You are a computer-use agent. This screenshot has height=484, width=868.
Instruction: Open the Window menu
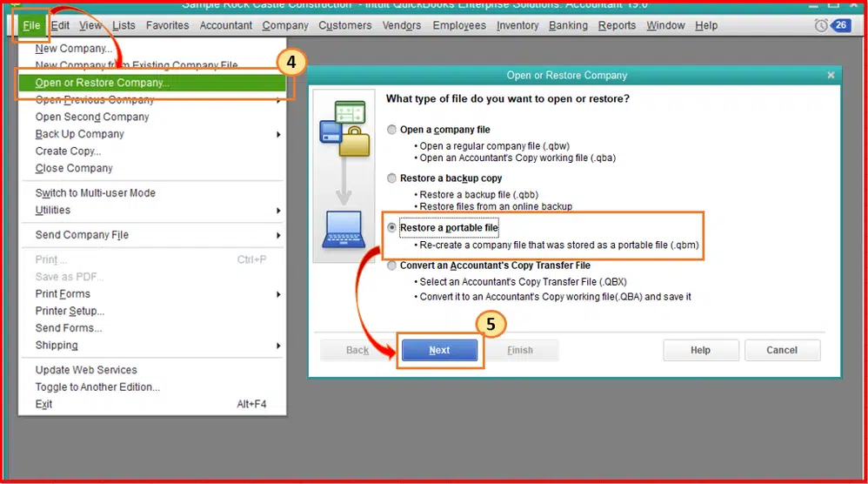pyautogui.click(x=665, y=25)
